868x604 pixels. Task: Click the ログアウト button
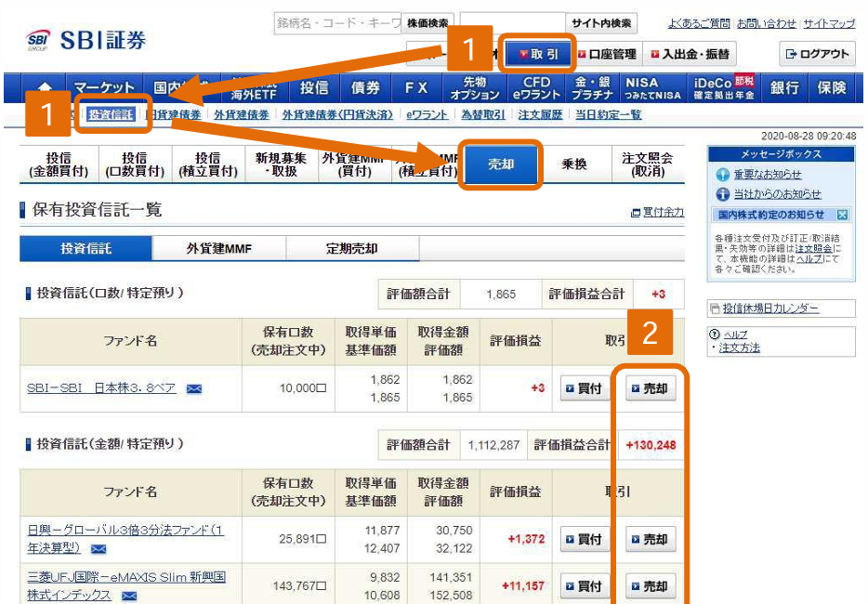(817, 54)
